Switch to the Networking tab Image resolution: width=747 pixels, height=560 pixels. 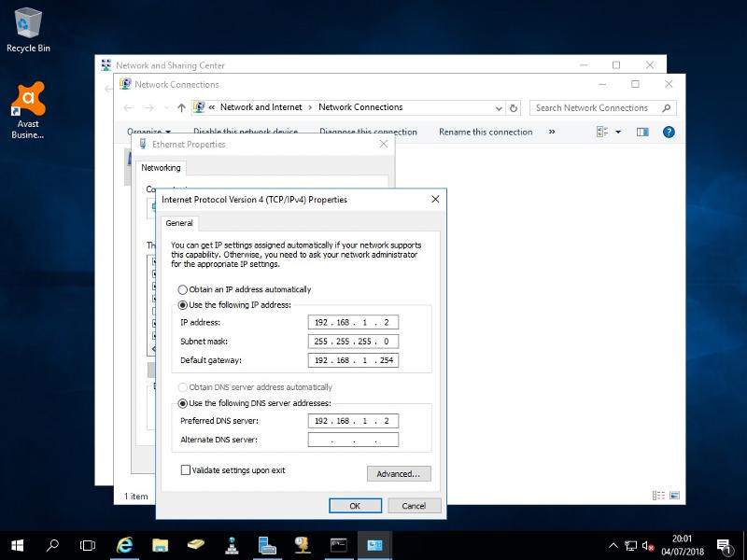161,168
